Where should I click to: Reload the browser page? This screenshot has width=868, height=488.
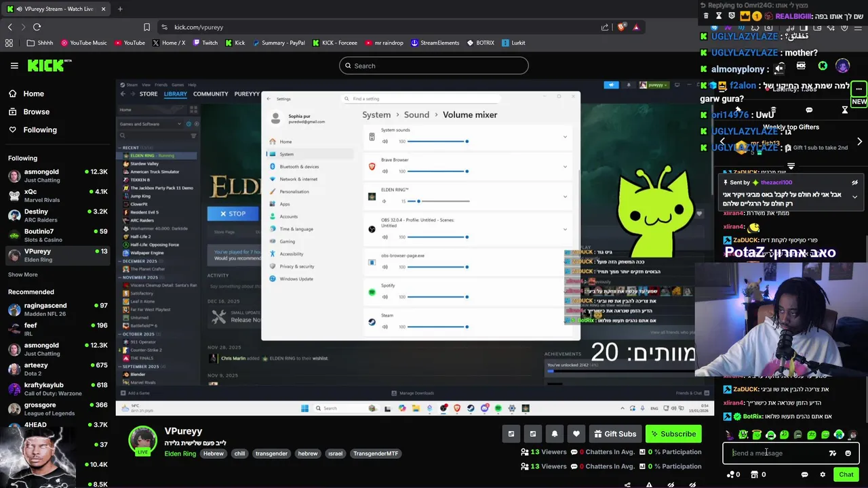click(37, 27)
